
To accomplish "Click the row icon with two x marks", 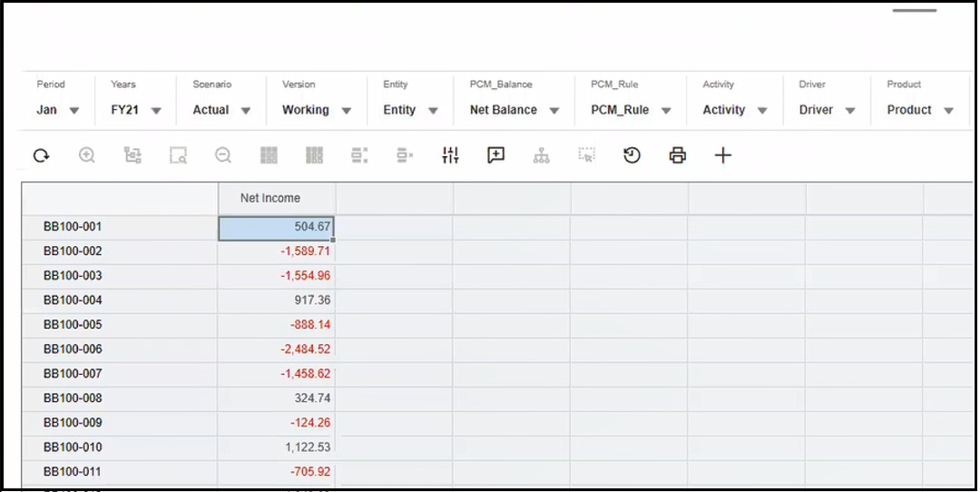I will [359, 155].
